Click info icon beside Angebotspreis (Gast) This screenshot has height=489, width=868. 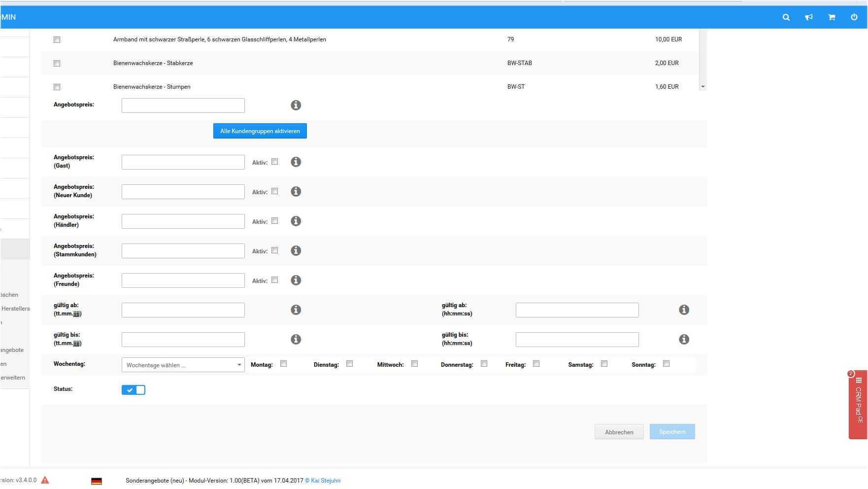(x=296, y=162)
